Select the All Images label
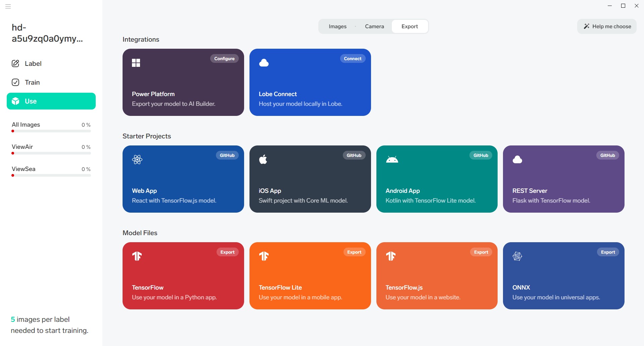Viewport: 644px width, 346px height. (26, 125)
